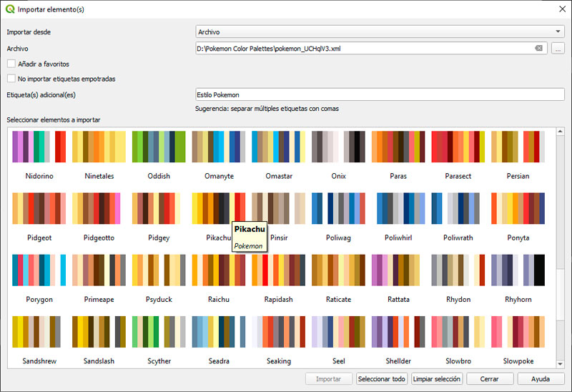Click the Importar button
This screenshot has width=572, height=392.
click(x=329, y=379)
